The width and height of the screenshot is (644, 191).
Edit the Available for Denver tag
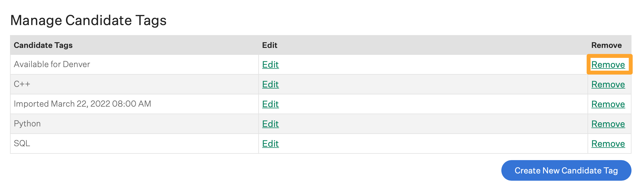point(270,65)
